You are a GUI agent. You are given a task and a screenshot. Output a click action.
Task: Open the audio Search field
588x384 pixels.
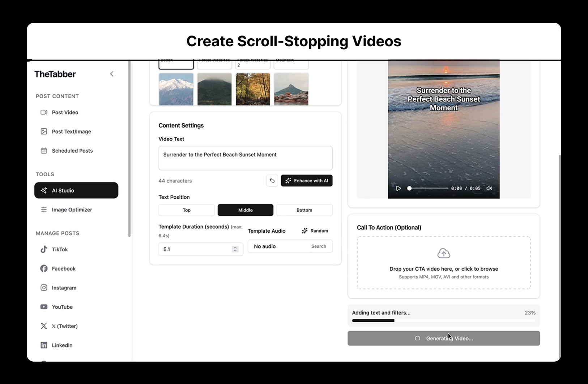coord(319,246)
